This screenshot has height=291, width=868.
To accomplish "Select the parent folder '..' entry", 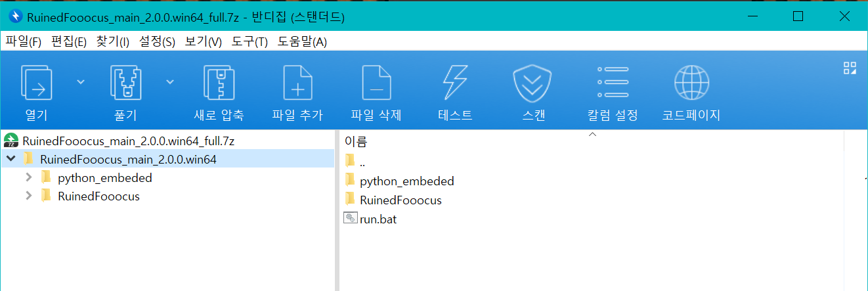I will pyautogui.click(x=362, y=162).
